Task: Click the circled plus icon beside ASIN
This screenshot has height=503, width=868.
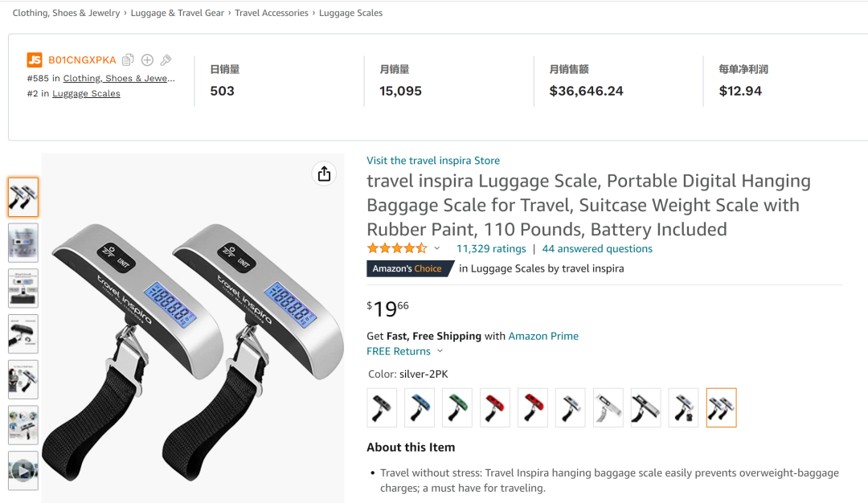Action: click(147, 60)
